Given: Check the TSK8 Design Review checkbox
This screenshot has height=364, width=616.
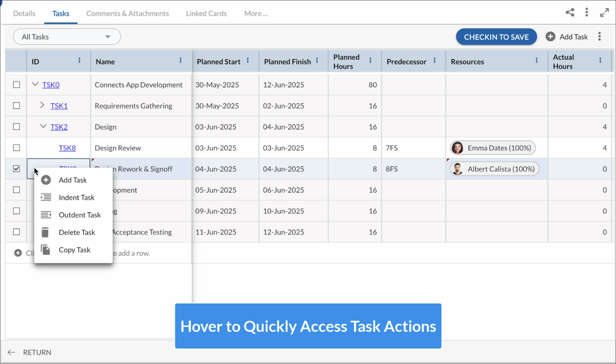Looking at the screenshot, I should 17,148.
